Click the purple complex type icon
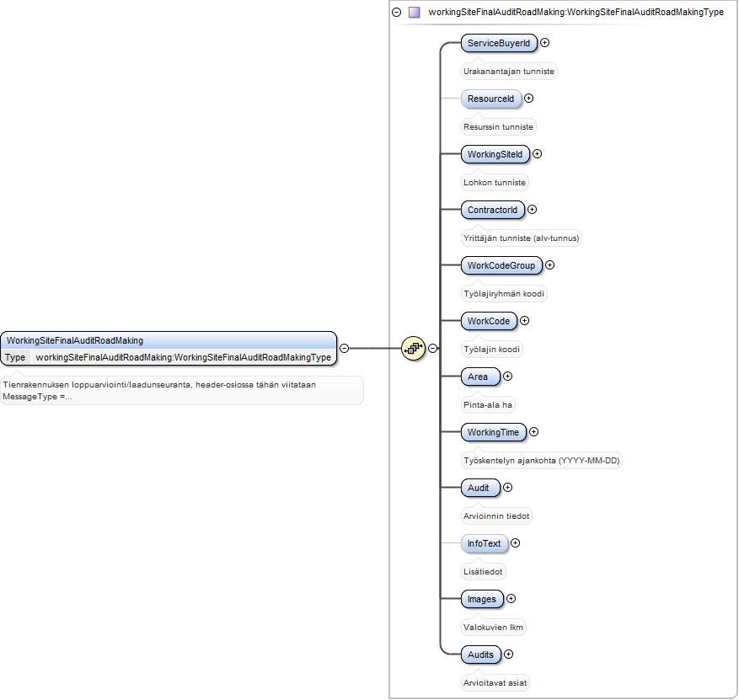The height and width of the screenshot is (700, 739). coord(415,13)
